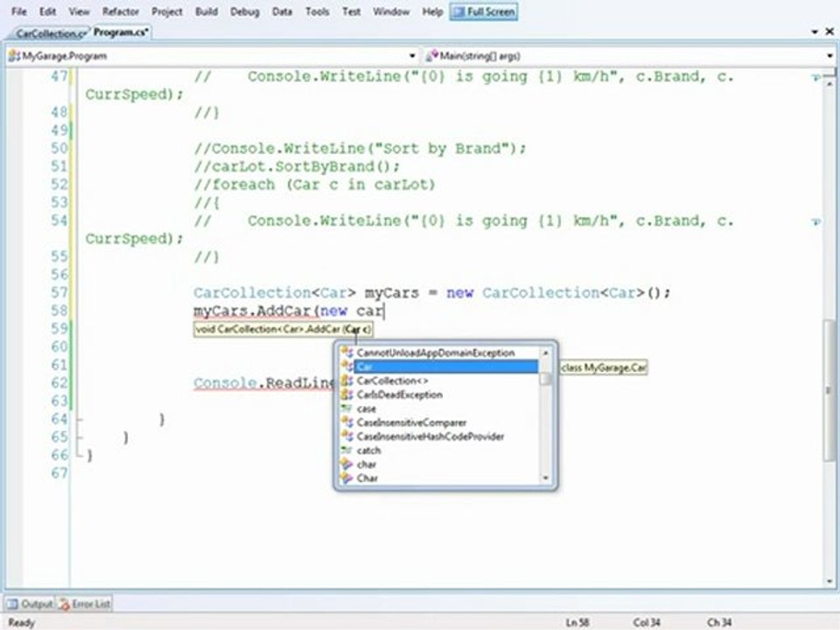Click the Char struct icon
Image resolution: width=840 pixels, height=630 pixels.
(347, 478)
